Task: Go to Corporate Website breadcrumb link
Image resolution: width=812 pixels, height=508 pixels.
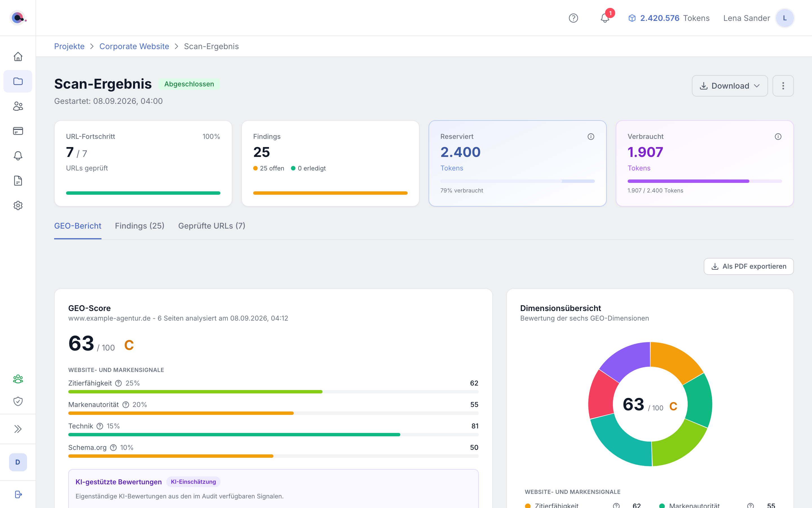Action: tap(134, 46)
